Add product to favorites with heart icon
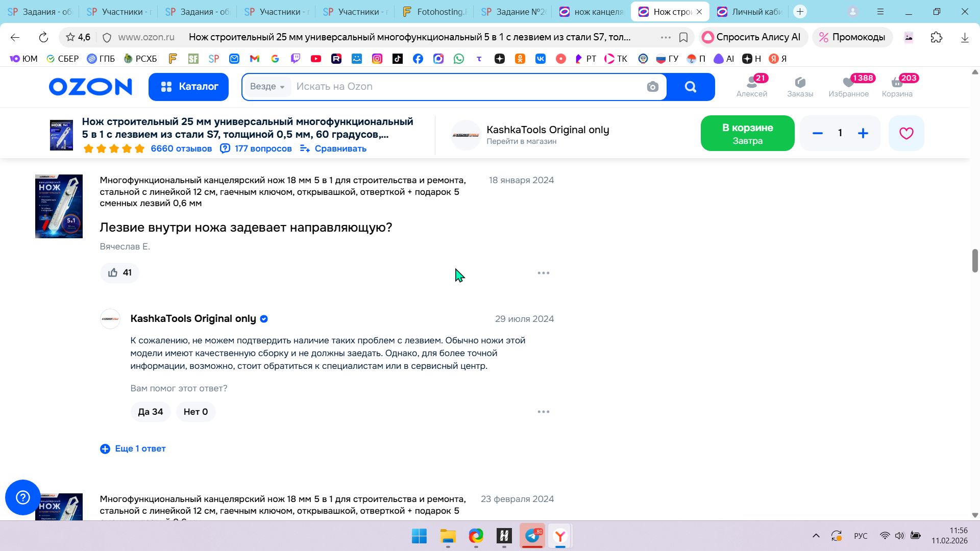The height and width of the screenshot is (551, 980). point(906,133)
